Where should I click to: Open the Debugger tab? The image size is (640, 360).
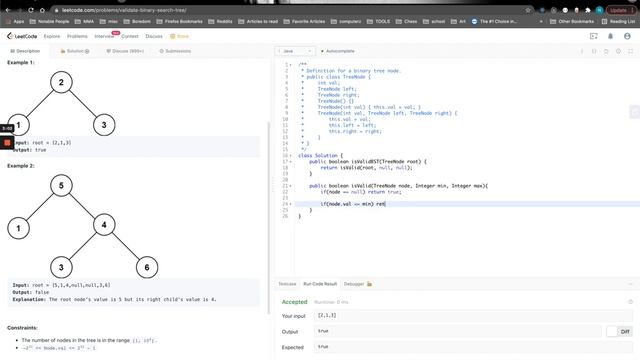(354, 284)
